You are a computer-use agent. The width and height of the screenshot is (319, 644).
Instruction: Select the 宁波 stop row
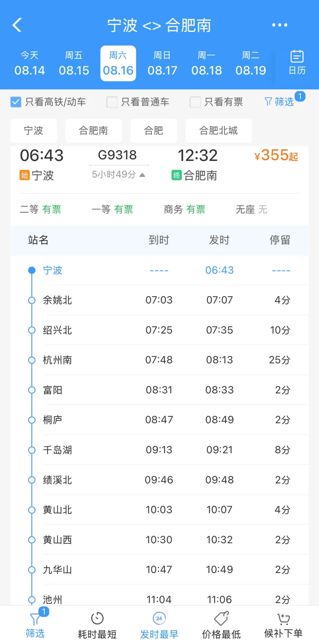159,270
